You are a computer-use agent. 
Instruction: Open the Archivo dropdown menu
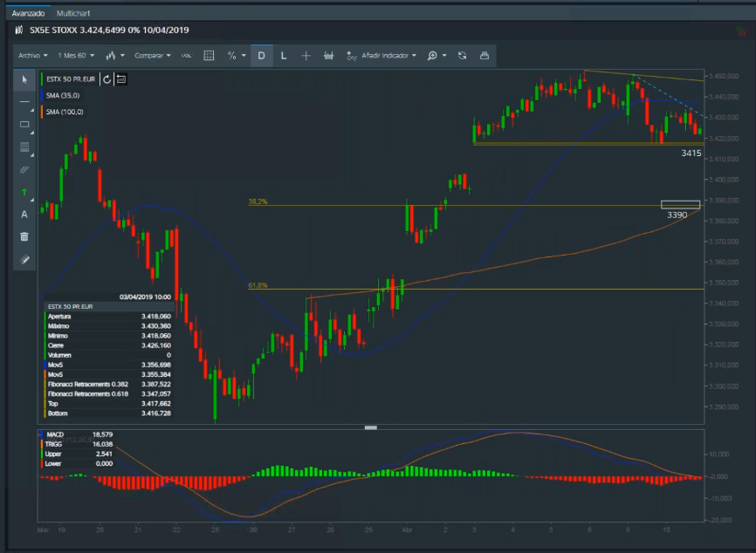32,56
